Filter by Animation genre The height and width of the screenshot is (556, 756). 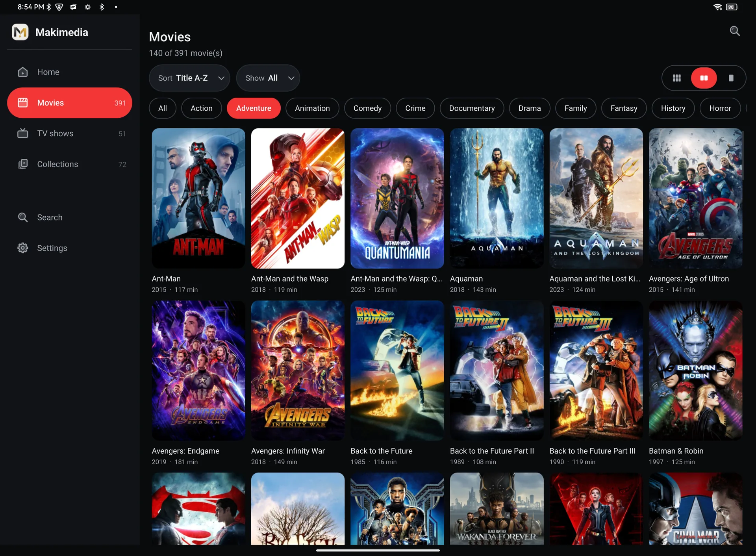click(313, 108)
